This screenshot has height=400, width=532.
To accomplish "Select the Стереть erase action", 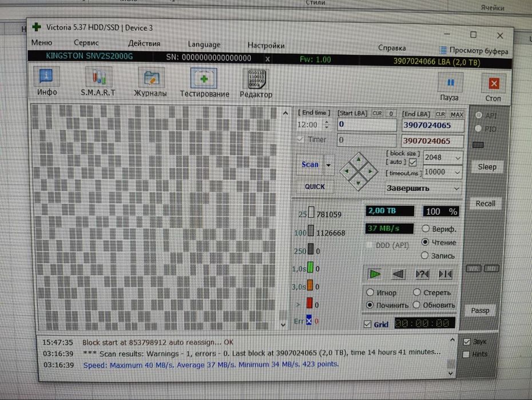I will (416, 292).
